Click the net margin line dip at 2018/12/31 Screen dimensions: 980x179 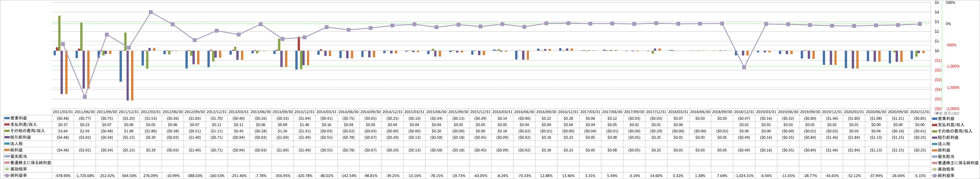click(x=744, y=67)
